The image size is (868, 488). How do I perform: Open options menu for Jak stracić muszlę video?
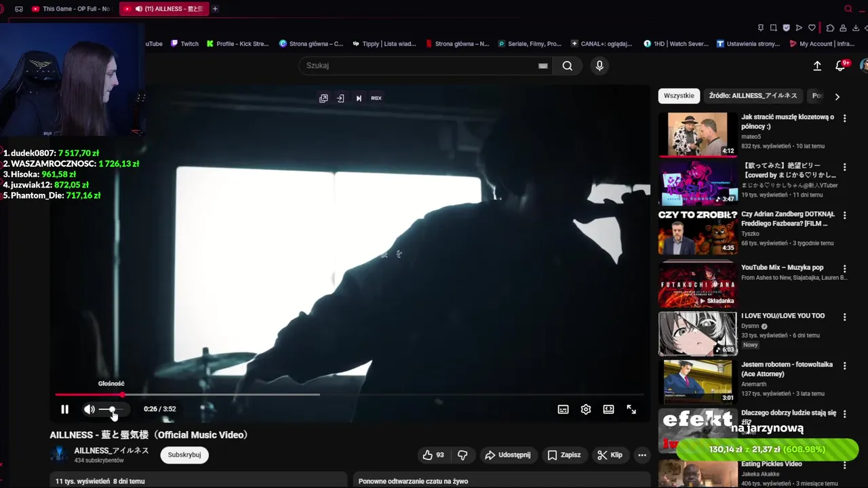pos(844,118)
